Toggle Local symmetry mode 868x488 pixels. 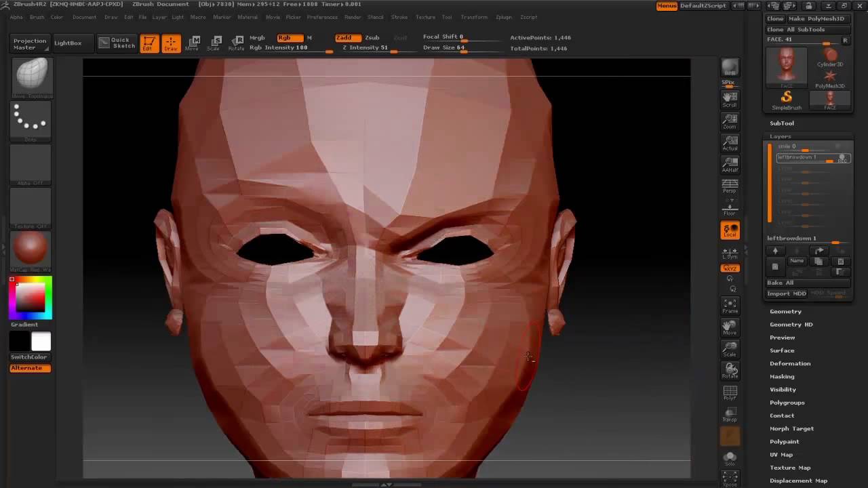[x=730, y=230]
